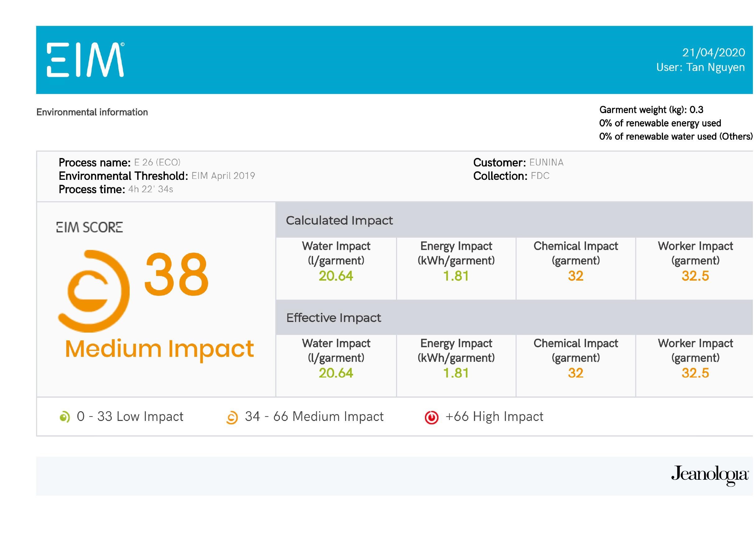Click the '34 - 66 Medium Impact' legend text
756x555 pixels.
314,417
